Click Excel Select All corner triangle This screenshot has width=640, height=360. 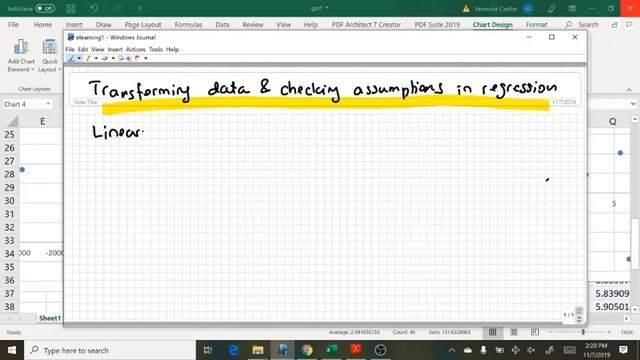[13, 122]
